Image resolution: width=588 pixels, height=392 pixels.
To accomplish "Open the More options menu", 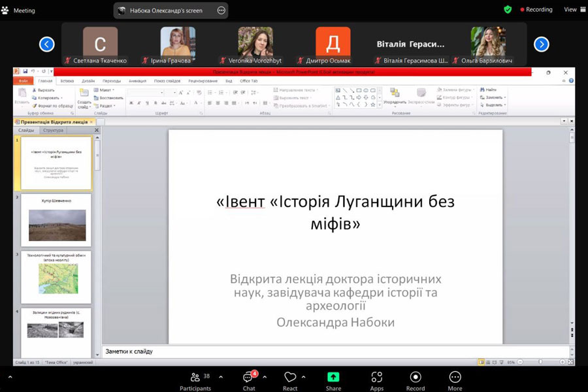I will (455, 379).
